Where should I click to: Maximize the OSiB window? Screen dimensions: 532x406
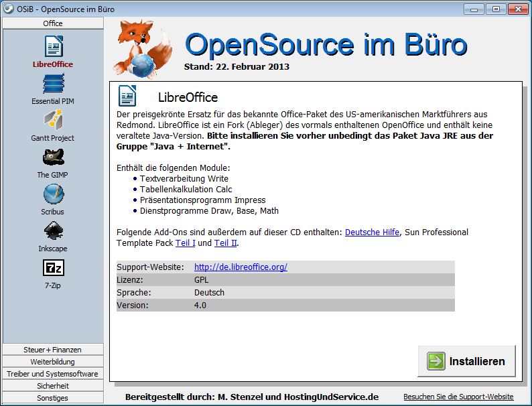[496, 9]
